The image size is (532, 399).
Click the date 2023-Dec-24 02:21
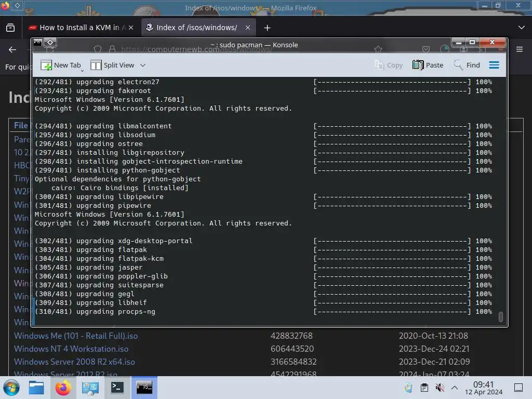434,349
